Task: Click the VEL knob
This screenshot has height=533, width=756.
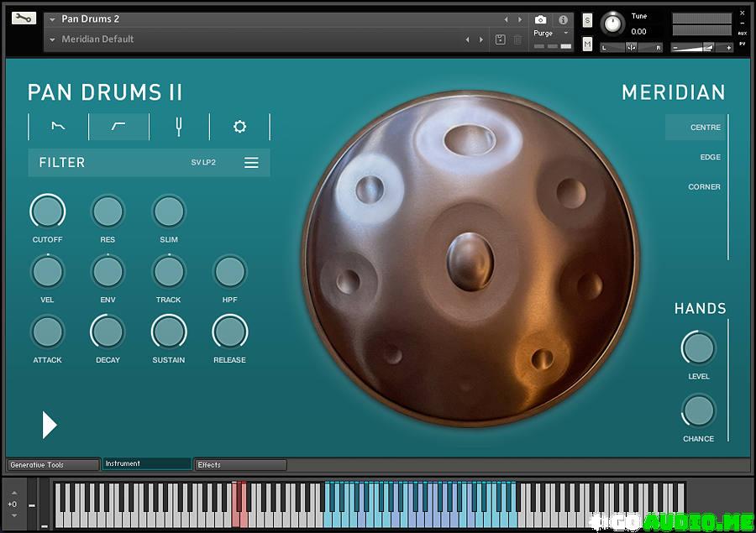Action: (47, 272)
